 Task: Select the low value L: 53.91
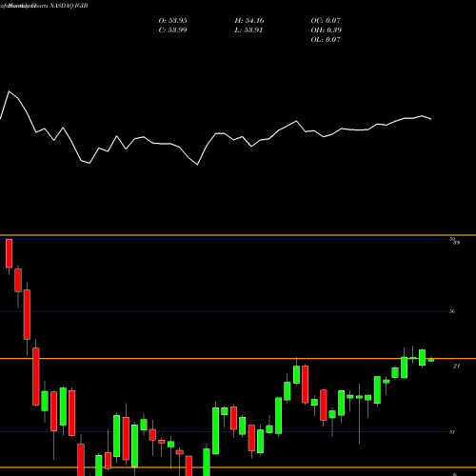[x=248, y=30]
